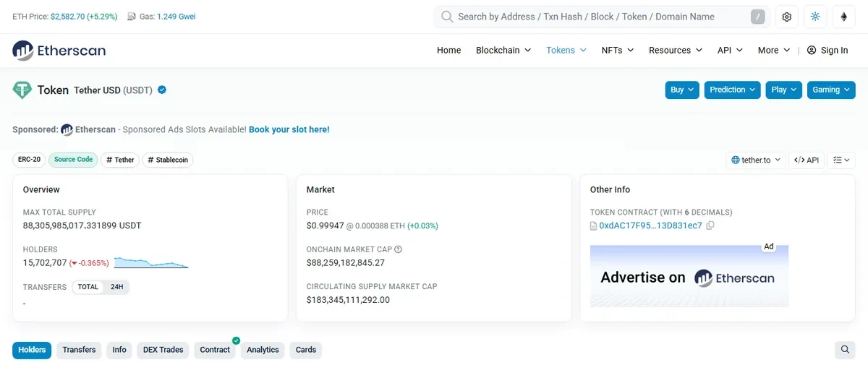Open site settings gear icon
The image size is (868, 365).
tap(787, 17)
